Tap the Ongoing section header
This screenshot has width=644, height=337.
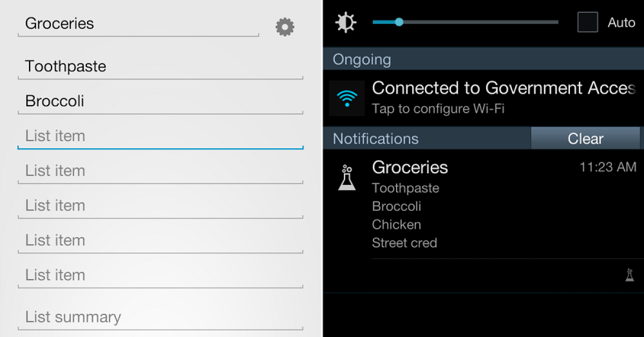362,59
